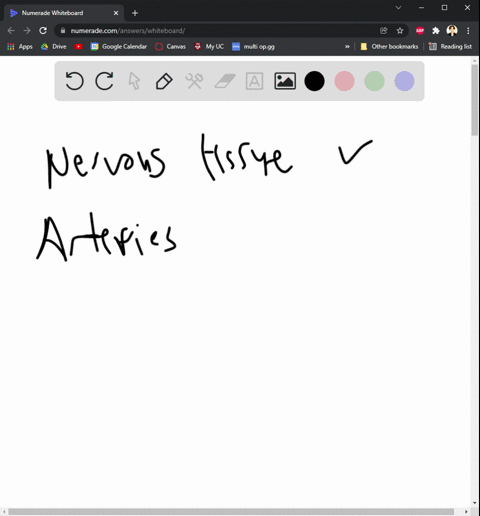Screen dimensions: 480x516
Task: Pick the pink pen color
Action: pyautogui.click(x=344, y=81)
